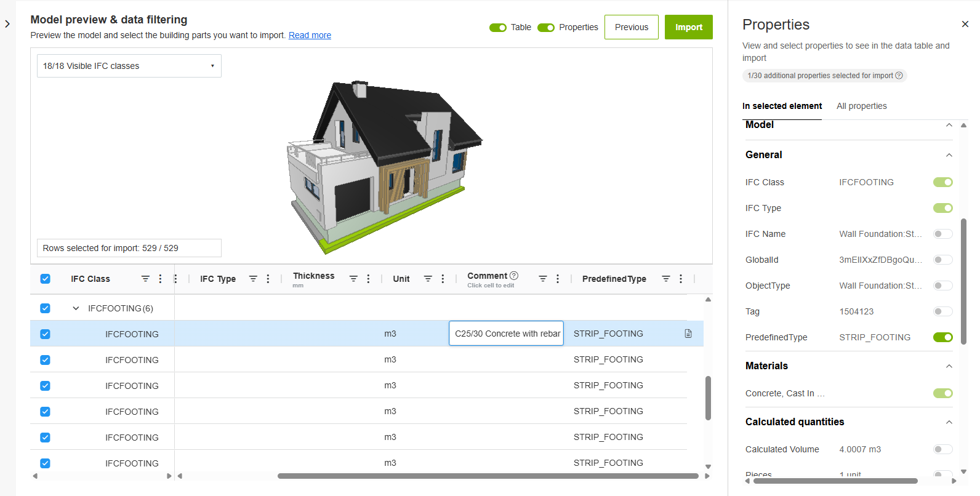Enable the IFC Name property toggle

943,234
